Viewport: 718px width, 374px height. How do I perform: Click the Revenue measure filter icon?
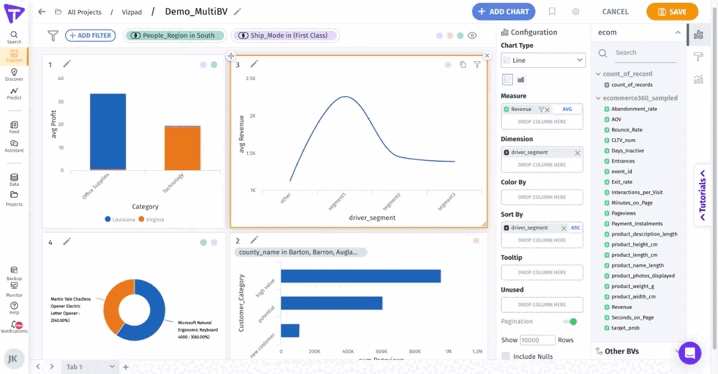pos(541,110)
